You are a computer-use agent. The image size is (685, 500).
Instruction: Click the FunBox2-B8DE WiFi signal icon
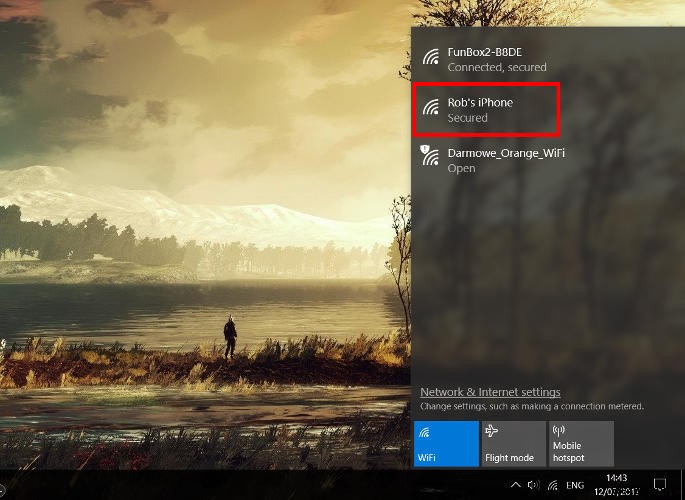pos(430,57)
